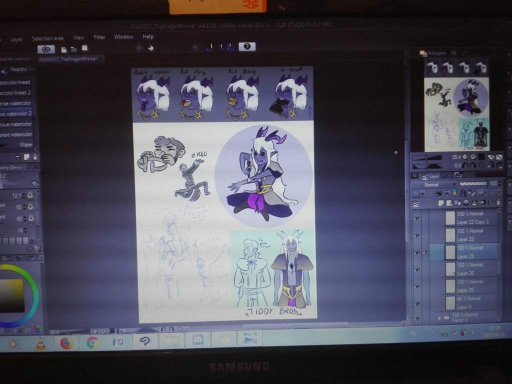Click the help question mark icon

(x=247, y=47)
